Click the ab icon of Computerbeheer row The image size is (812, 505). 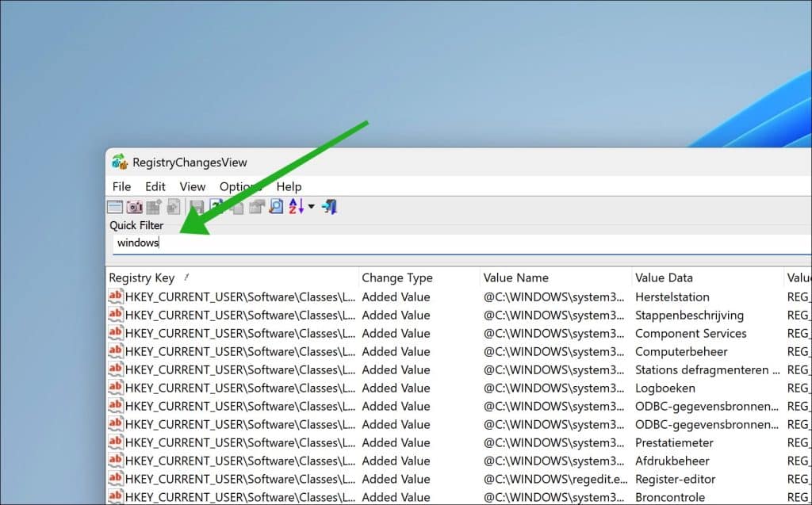click(115, 351)
